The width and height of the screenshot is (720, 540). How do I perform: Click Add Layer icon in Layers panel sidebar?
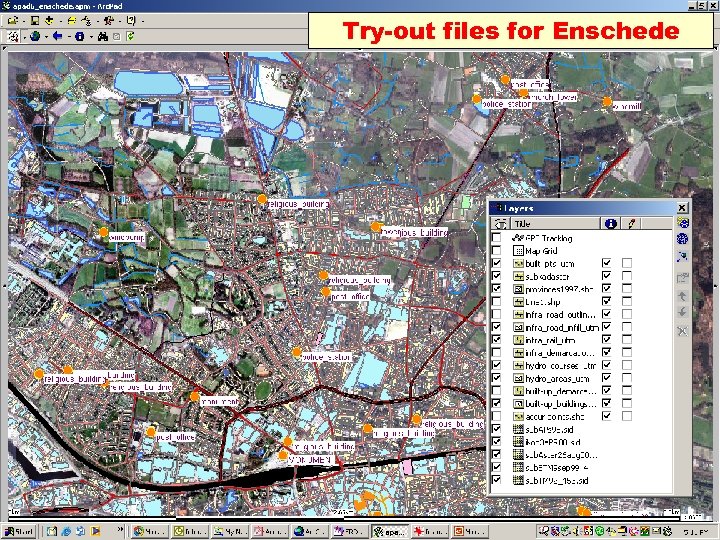coord(683,223)
